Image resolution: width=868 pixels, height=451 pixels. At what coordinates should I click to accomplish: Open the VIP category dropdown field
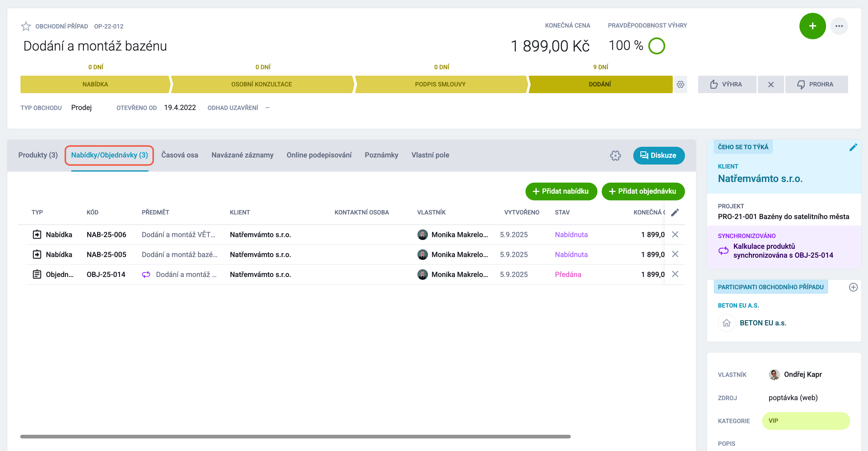pos(806,421)
